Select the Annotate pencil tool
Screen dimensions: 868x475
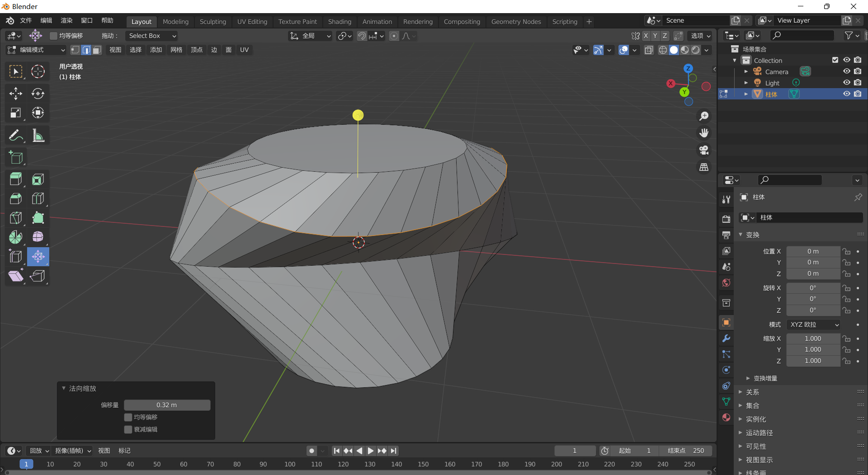pos(16,135)
